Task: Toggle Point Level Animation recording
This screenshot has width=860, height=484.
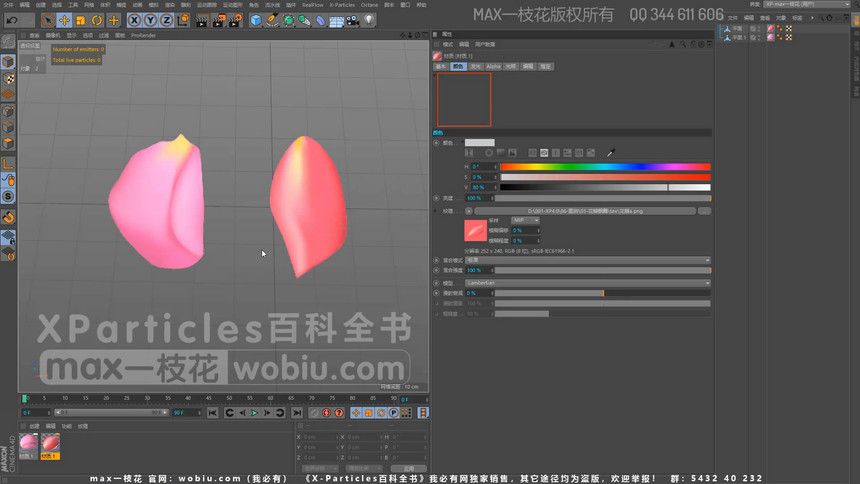Action: coord(406,413)
